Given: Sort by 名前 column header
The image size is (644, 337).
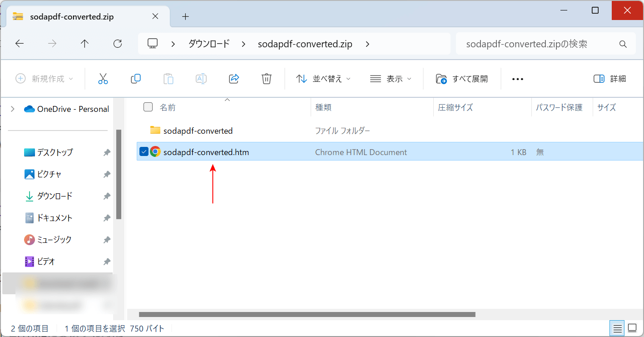Looking at the screenshot, I should pyautogui.click(x=168, y=107).
